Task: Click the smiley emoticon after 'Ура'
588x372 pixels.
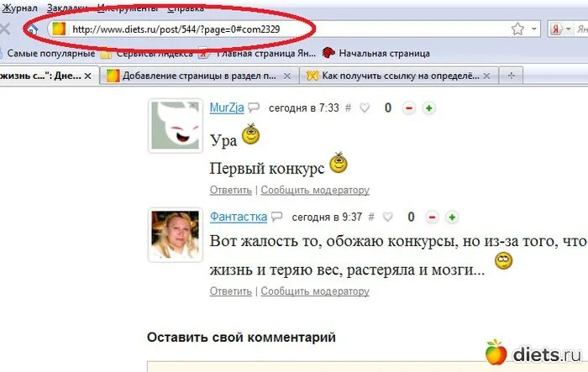Action: 250,134
